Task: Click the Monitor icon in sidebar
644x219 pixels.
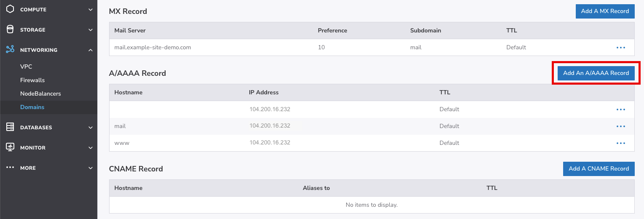Action: 10,147
